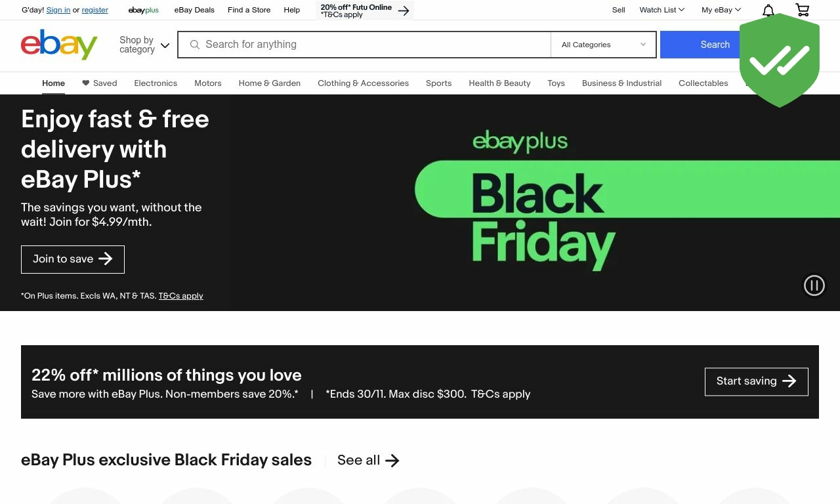840x504 pixels.
Task: Open the shopping cart icon
Action: [802, 10]
